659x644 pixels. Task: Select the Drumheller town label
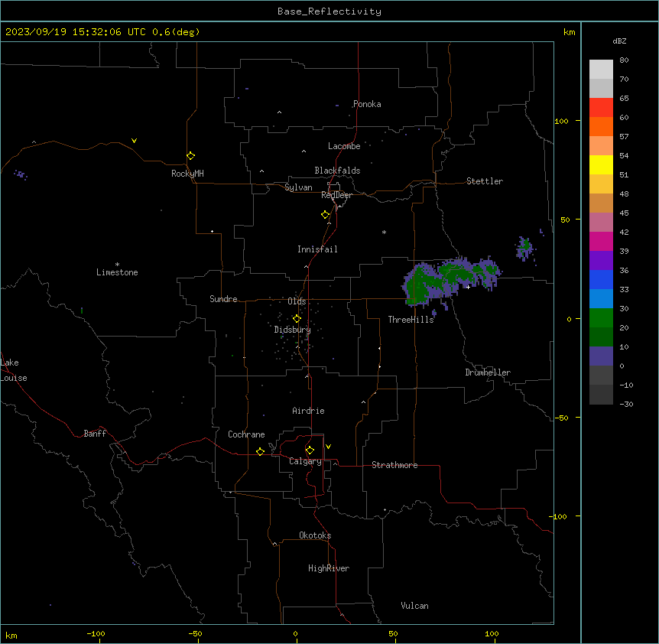point(488,372)
